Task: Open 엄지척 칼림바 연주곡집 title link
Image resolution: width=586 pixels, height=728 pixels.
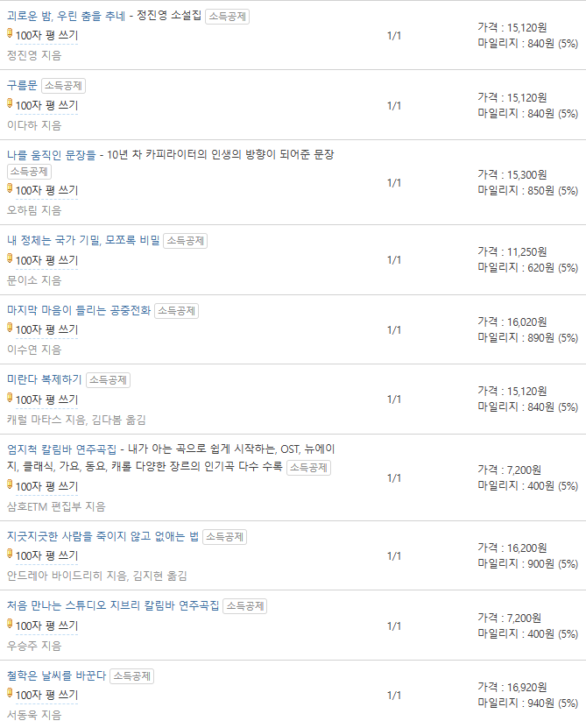Action: [x=62, y=449]
